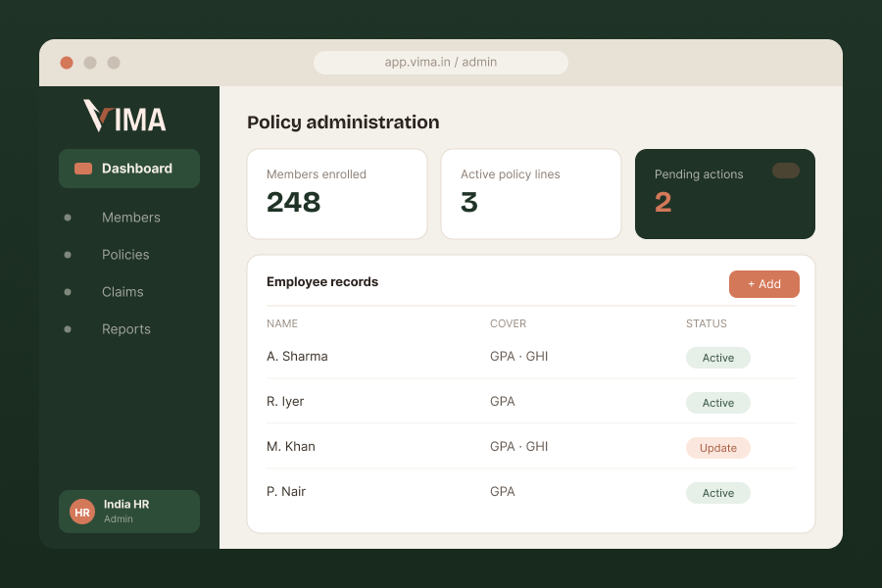Open the Pending actions card
Screen dimensions: 882x588
[x=725, y=194]
